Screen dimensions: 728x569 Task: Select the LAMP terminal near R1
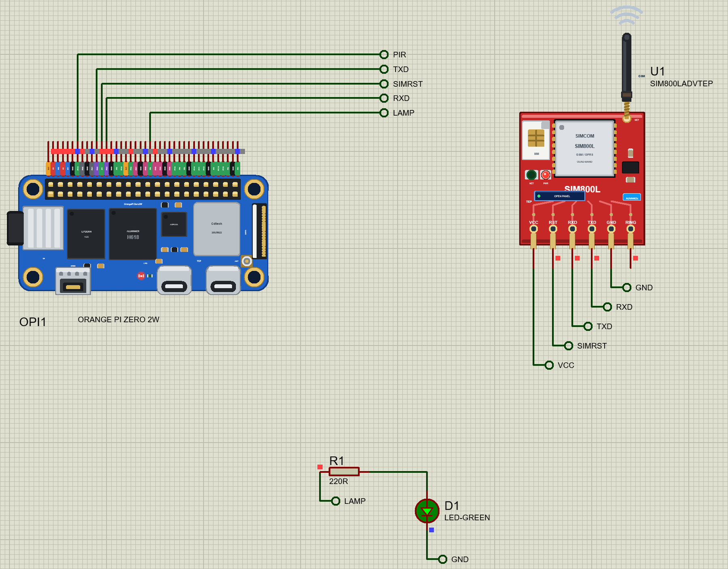tap(335, 501)
